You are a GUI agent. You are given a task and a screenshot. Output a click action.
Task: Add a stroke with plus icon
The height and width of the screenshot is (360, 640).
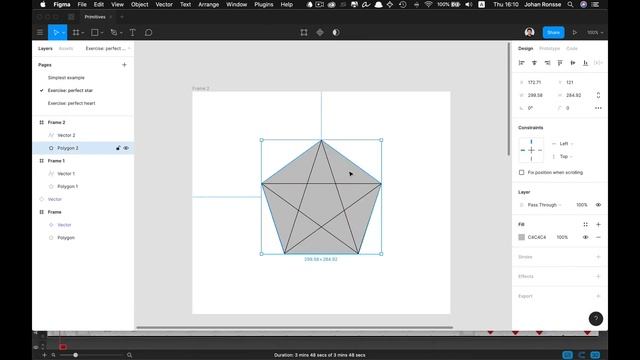coord(598,257)
